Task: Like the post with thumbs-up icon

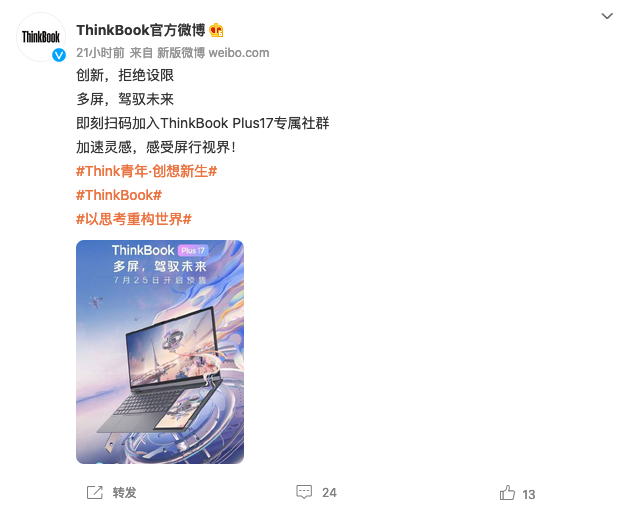Action: 507,493
